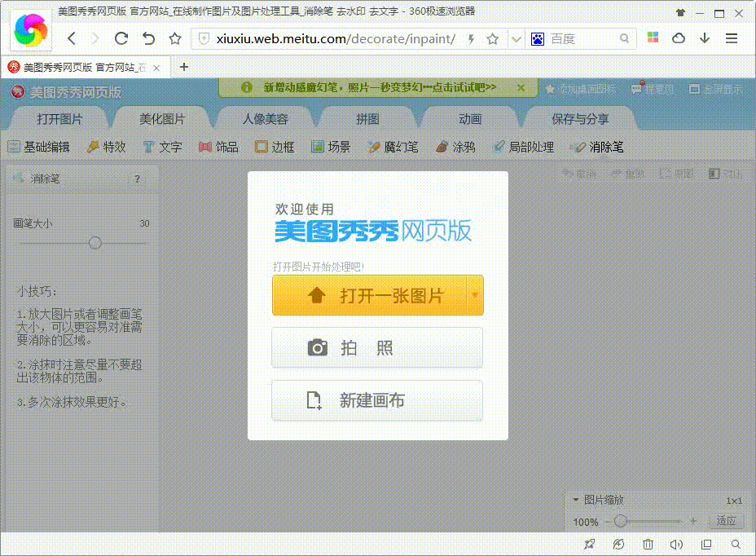Screen dimensions: 756x556
Task: Click the lightning speed mode icon
Action: coord(471,39)
